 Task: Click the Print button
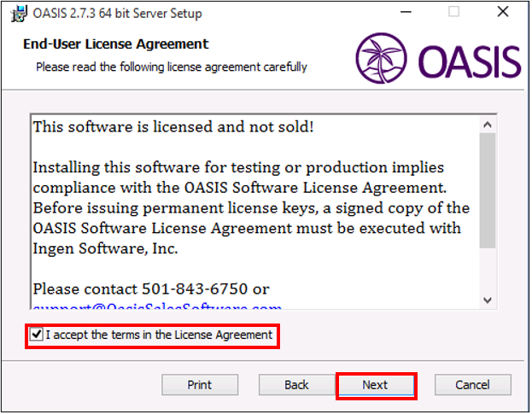[x=200, y=385]
